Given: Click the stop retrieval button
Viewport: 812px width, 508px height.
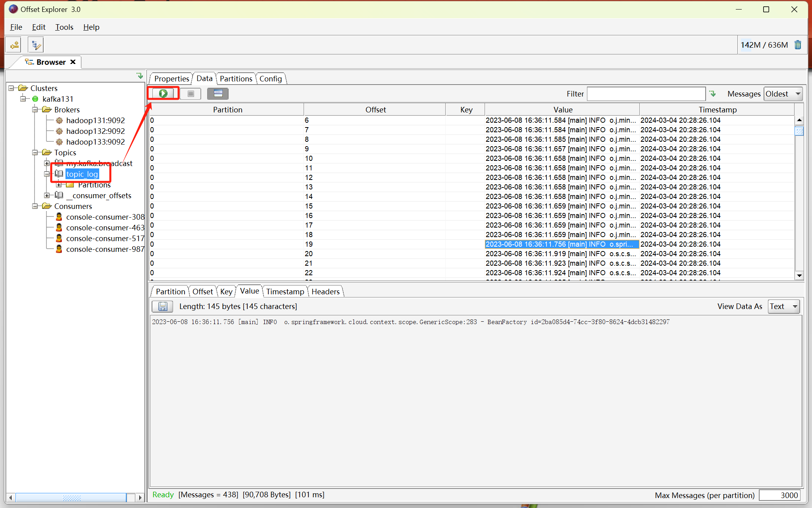Looking at the screenshot, I should click(190, 94).
